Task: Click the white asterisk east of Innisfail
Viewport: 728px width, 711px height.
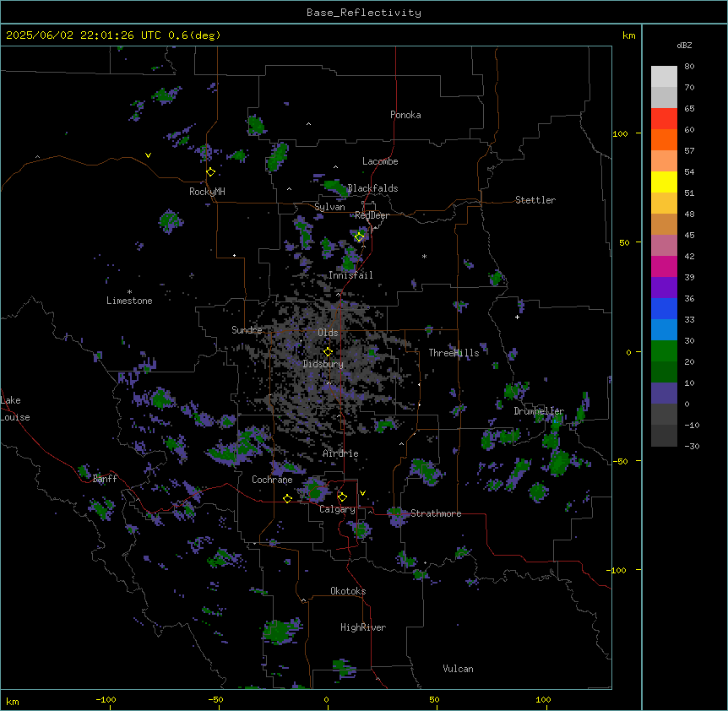Action: click(x=424, y=256)
